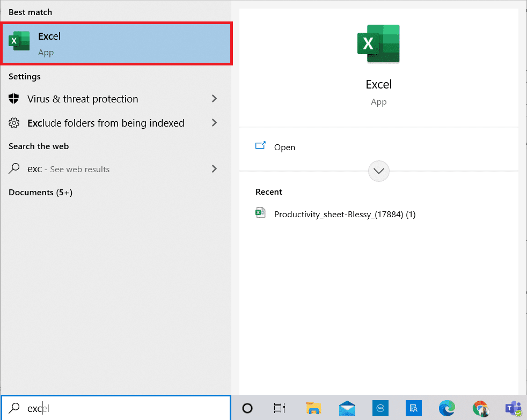Expand the See web results entry
Image resolution: width=527 pixels, height=420 pixels.
coord(214,168)
